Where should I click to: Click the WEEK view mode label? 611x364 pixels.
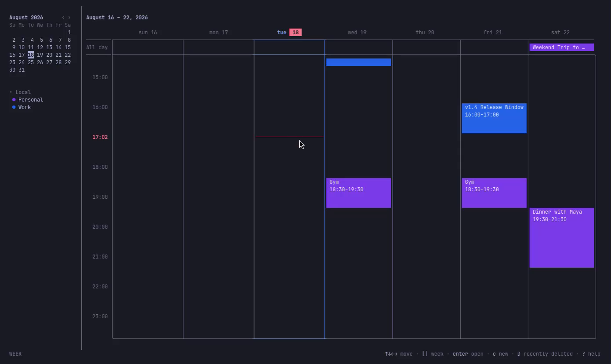(15, 354)
